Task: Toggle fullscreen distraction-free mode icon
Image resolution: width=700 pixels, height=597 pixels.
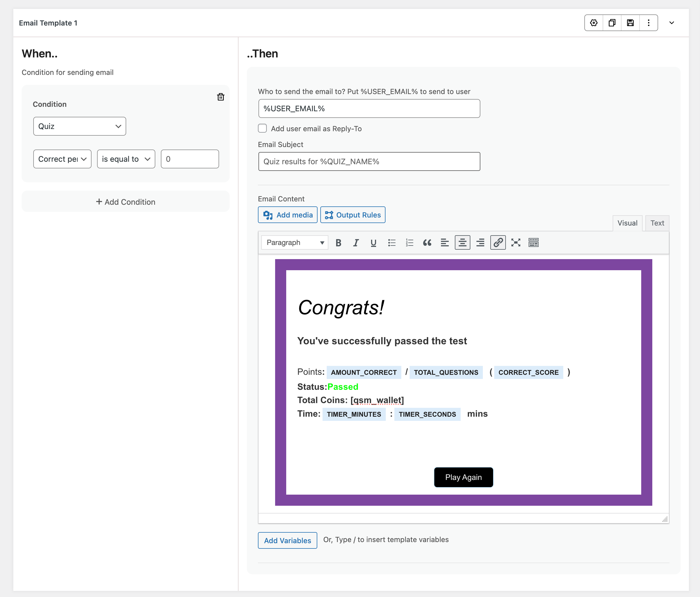Action: 516,242
